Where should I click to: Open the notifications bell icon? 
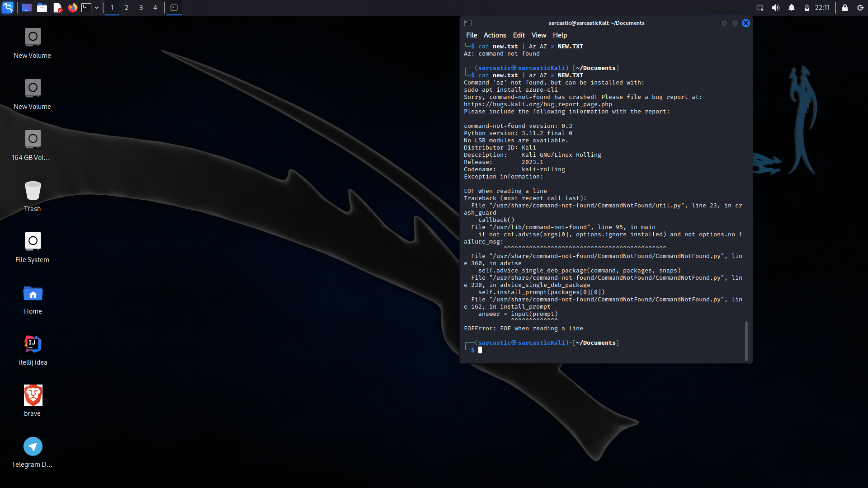pos(792,8)
